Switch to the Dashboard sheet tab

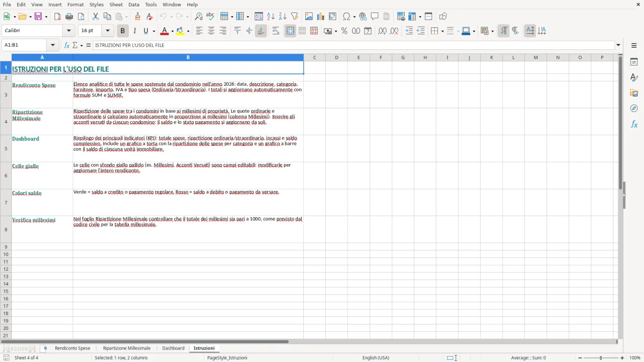point(173,349)
